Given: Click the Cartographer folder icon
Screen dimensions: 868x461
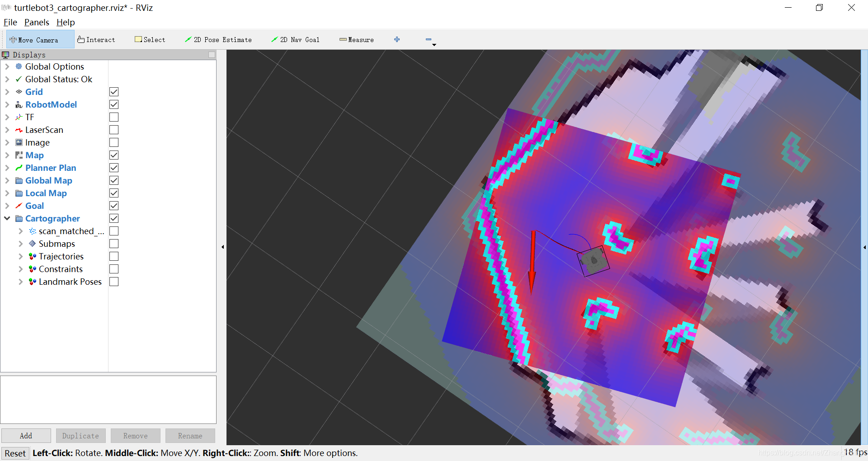Looking at the screenshot, I should [19, 218].
